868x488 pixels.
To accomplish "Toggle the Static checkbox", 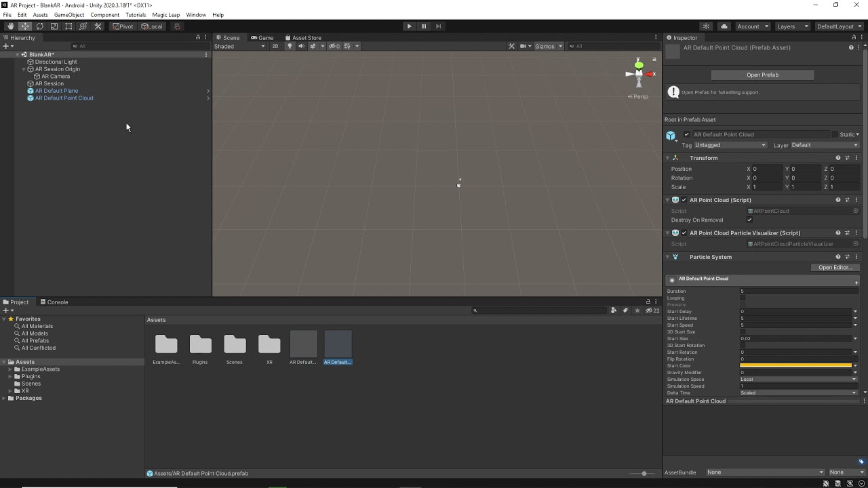I will [835, 134].
